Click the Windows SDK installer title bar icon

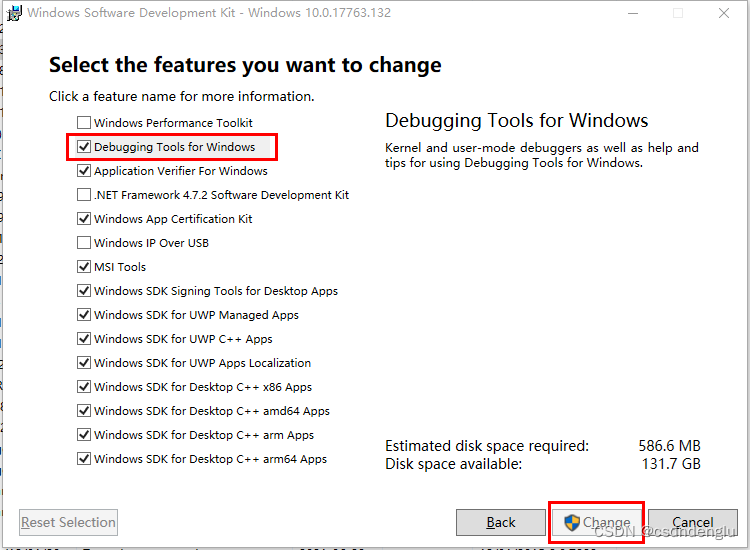tap(14, 13)
